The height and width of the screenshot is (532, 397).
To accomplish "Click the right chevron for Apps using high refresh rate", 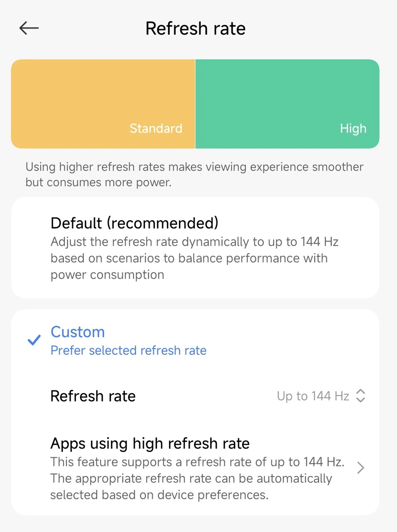I will 360,468.
